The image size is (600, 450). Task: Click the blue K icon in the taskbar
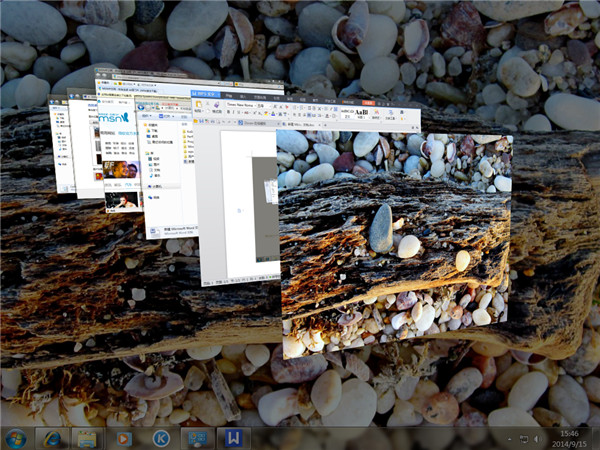tap(160, 438)
